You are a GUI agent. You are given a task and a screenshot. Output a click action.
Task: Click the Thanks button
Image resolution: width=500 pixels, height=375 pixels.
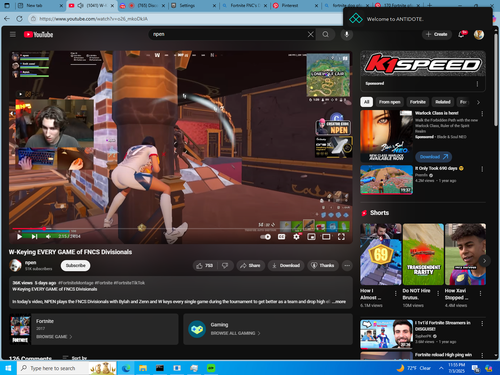pos(322,266)
